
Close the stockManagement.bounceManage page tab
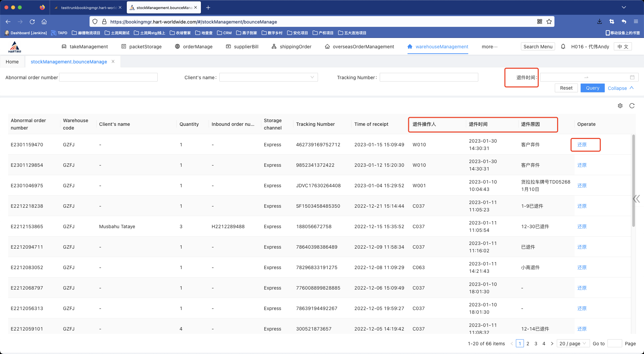coord(113,61)
